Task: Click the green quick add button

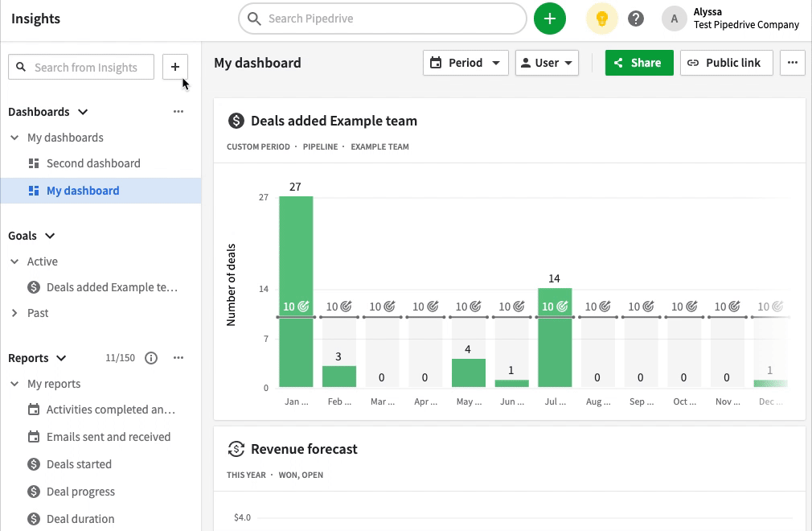Action: pyautogui.click(x=550, y=18)
